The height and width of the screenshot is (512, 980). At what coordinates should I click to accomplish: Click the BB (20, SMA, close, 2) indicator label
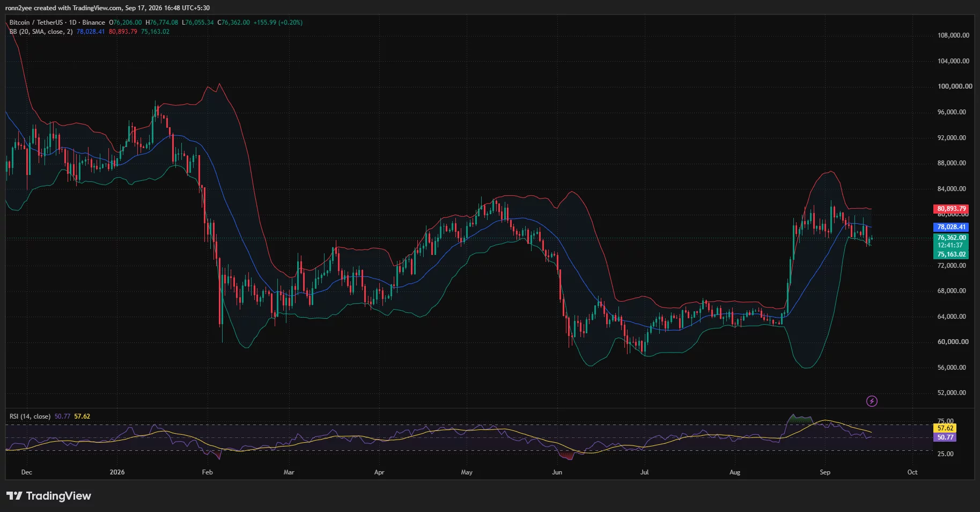coord(41,32)
